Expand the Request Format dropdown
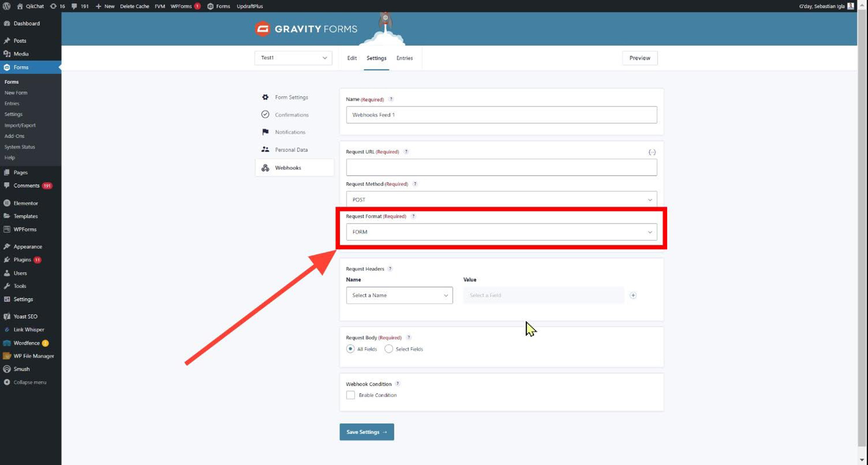Image resolution: width=868 pixels, height=465 pixels. [x=501, y=232]
